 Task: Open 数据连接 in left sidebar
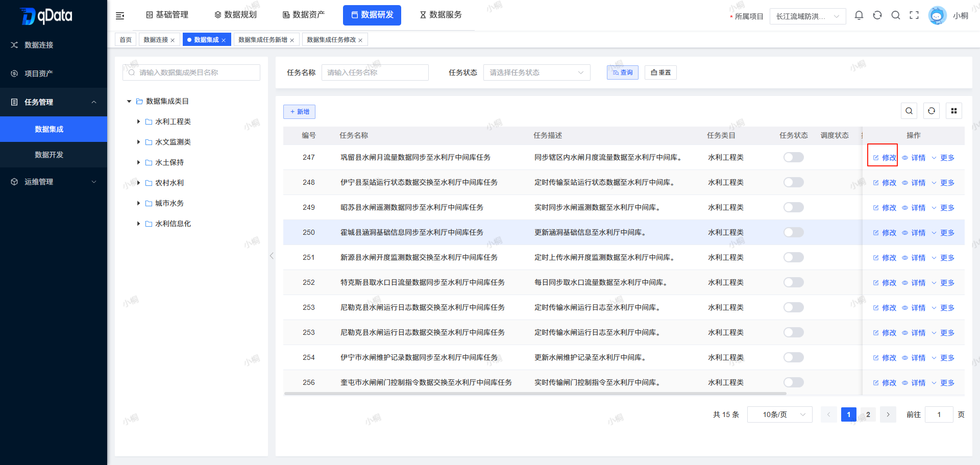pos(39,45)
